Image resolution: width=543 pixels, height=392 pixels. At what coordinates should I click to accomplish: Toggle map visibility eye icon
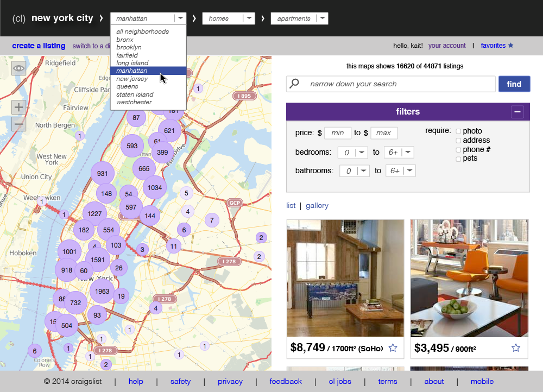(x=18, y=68)
